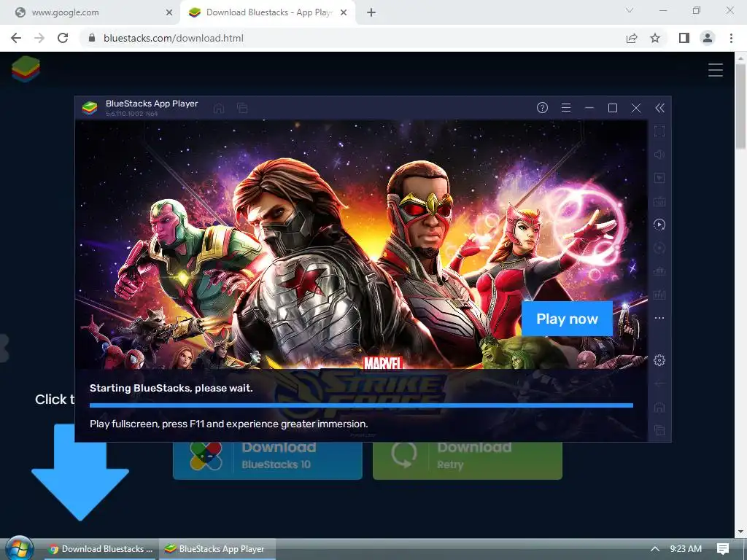Toggle BlueStacks fullscreen mode icon
The image size is (747, 560).
[659, 131]
